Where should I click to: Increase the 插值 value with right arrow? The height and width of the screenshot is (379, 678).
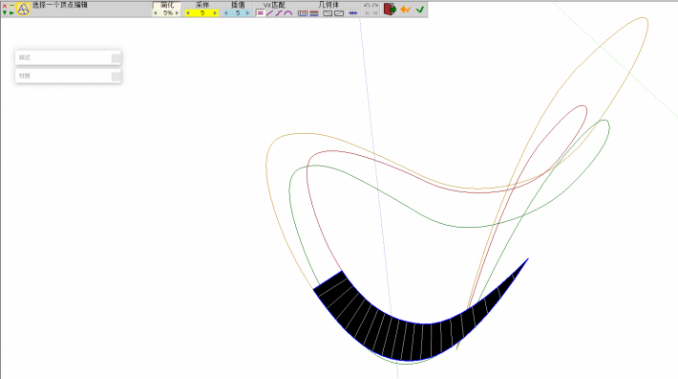tap(247, 13)
